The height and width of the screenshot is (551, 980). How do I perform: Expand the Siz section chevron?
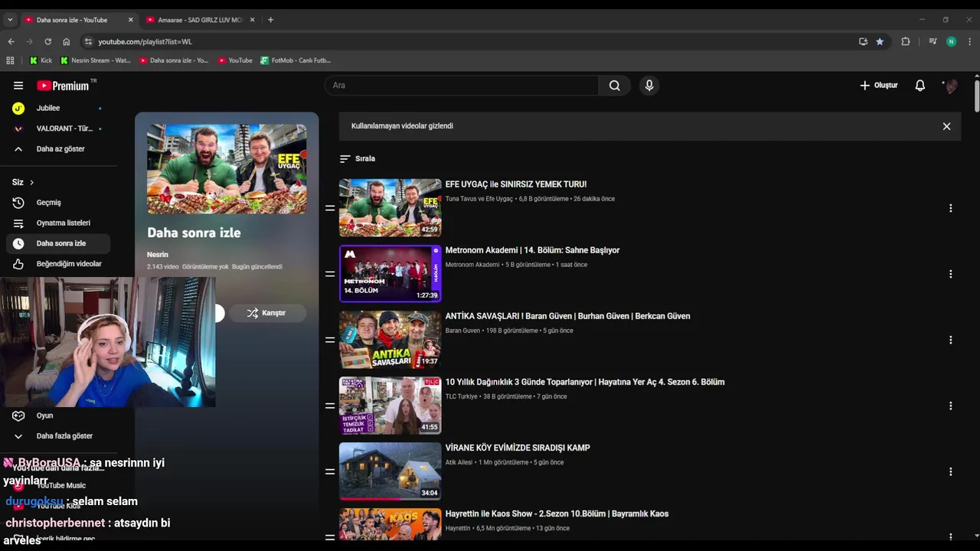click(31, 182)
